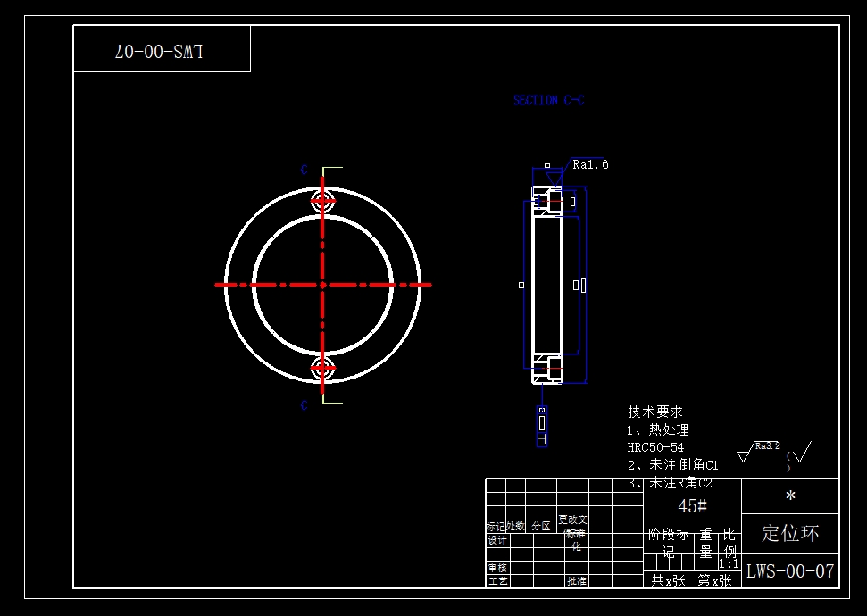The height and width of the screenshot is (616, 867).
Task: Select the 标记 revision table header
Action: point(496,527)
